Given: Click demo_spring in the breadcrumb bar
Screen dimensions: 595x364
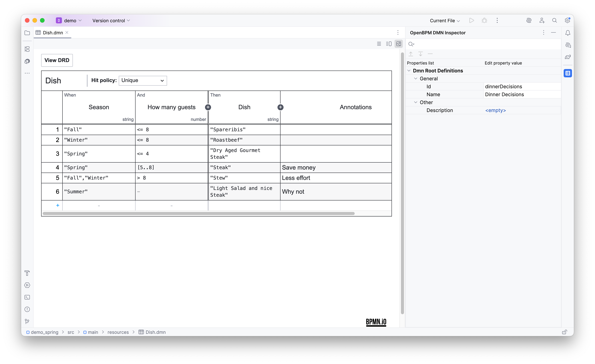Looking at the screenshot, I should pyautogui.click(x=42, y=332).
